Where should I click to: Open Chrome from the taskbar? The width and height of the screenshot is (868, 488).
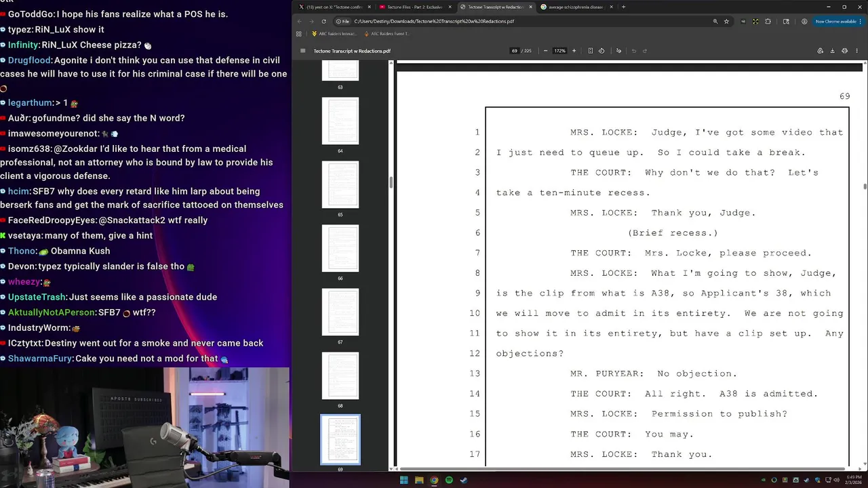click(x=434, y=480)
